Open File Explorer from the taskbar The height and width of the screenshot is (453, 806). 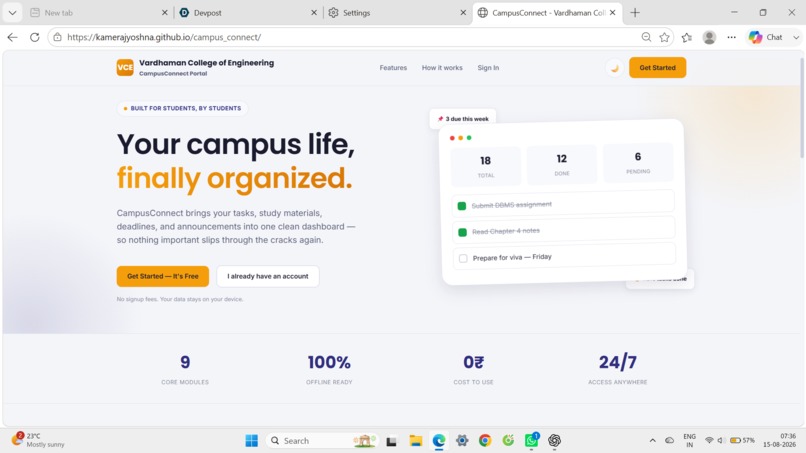415,441
